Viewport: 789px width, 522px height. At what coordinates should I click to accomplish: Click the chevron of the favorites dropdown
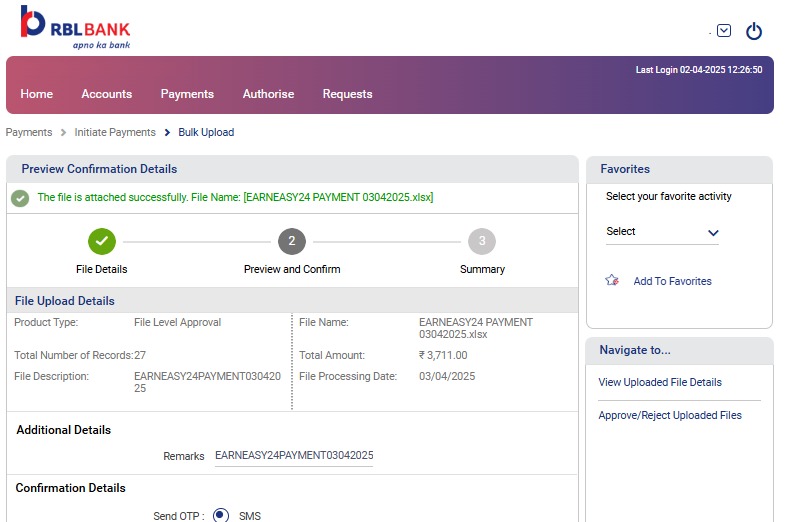(713, 233)
